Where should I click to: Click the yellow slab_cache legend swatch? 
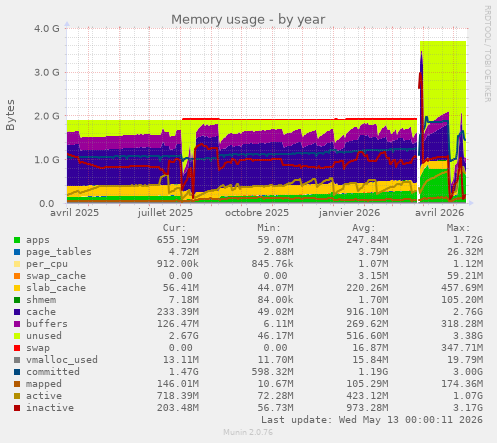point(17,288)
